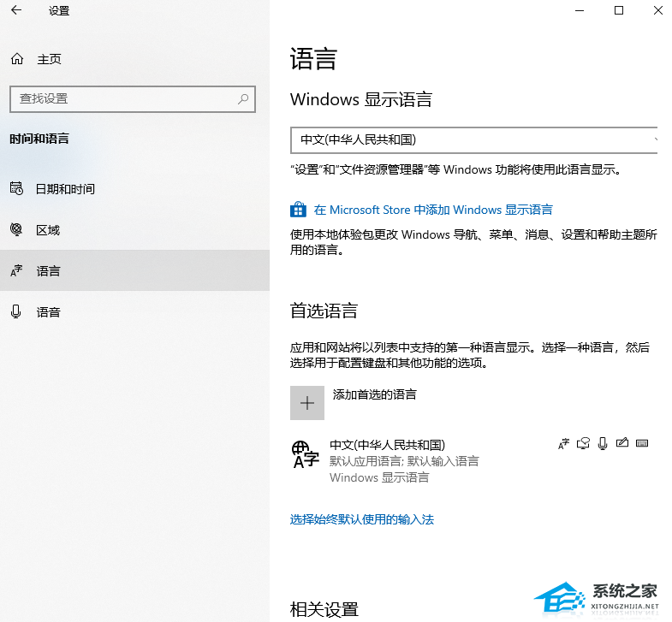Click the Microsoft Store bag icon
Screen dimensions: 672x622
298,210
